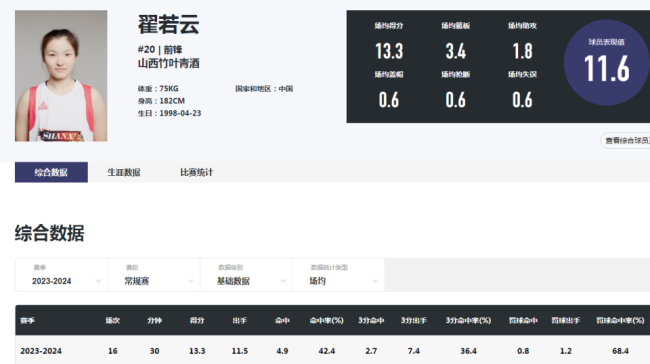Click the 综合数据 section heading

[x=50, y=233]
